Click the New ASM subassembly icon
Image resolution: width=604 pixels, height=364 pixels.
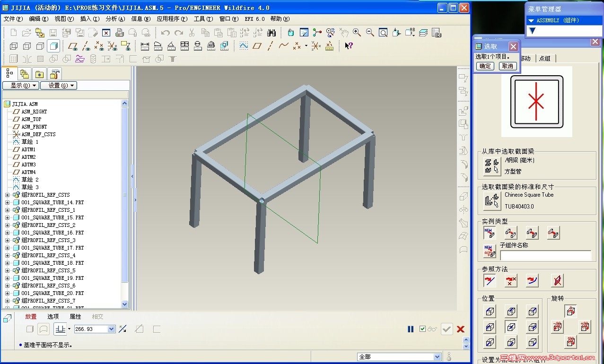(490, 251)
